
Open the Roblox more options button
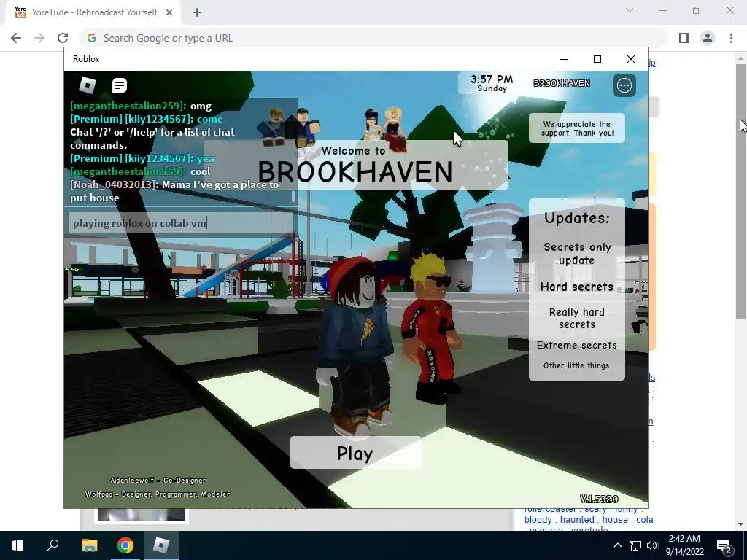click(x=624, y=85)
